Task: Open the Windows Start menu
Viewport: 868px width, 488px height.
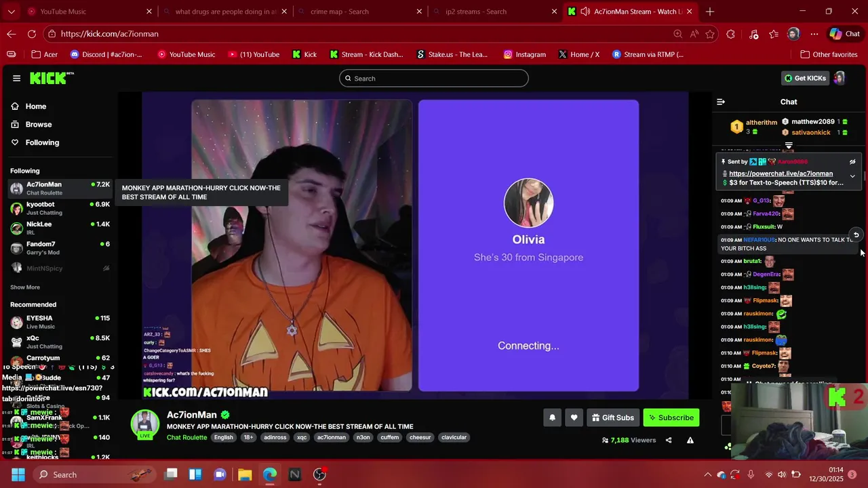Action: point(18,474)
